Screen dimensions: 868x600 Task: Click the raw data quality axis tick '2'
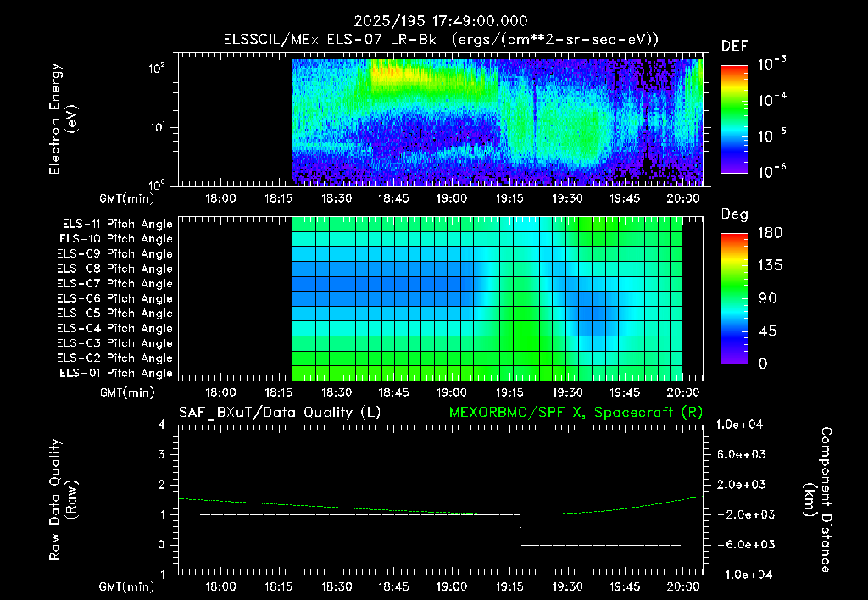pos(162,484)
